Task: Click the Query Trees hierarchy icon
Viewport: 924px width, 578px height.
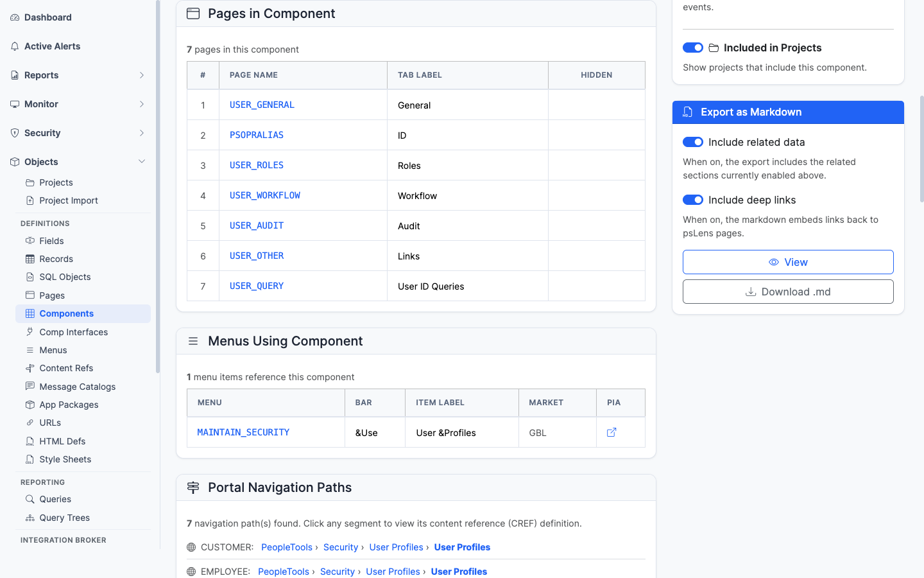Action: [30, 518]
